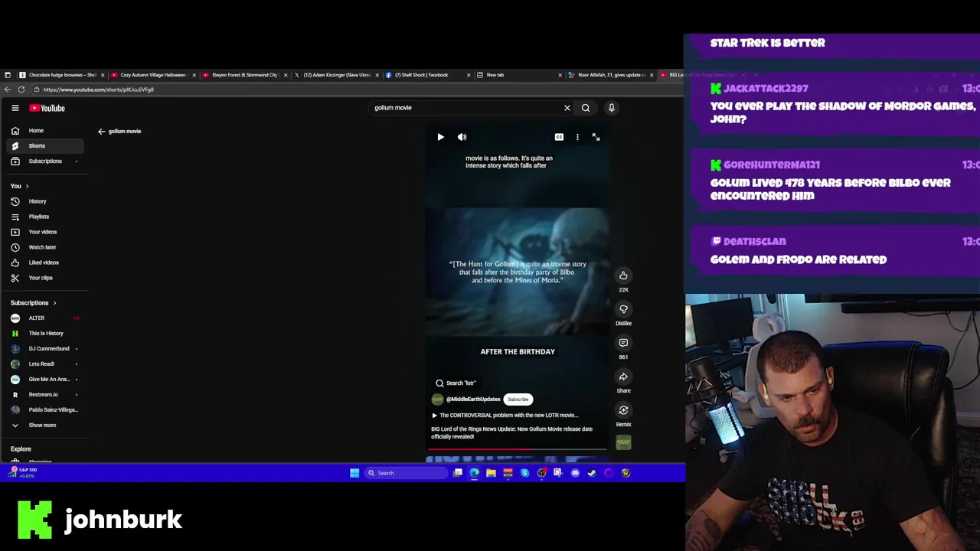Viewport: 980px width, 551px height.
Task: Open Liked videos
Action: tap(44, 262)
